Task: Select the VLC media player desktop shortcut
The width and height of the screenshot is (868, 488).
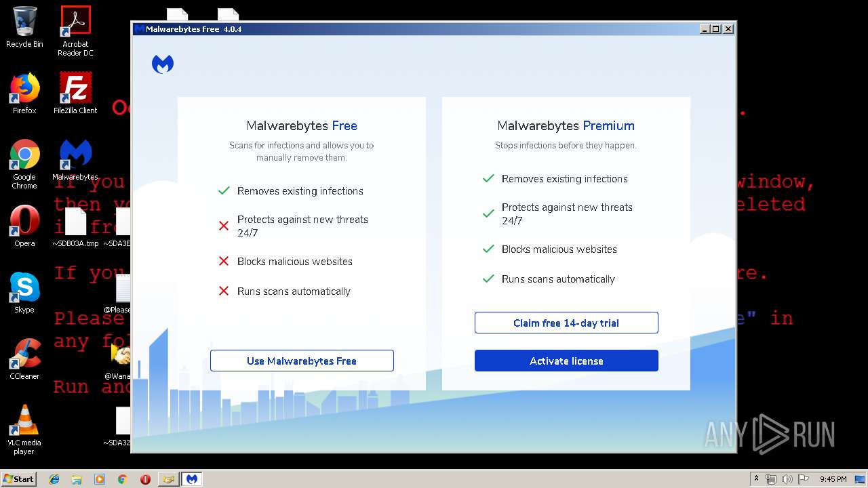Action: coord(24,430)
